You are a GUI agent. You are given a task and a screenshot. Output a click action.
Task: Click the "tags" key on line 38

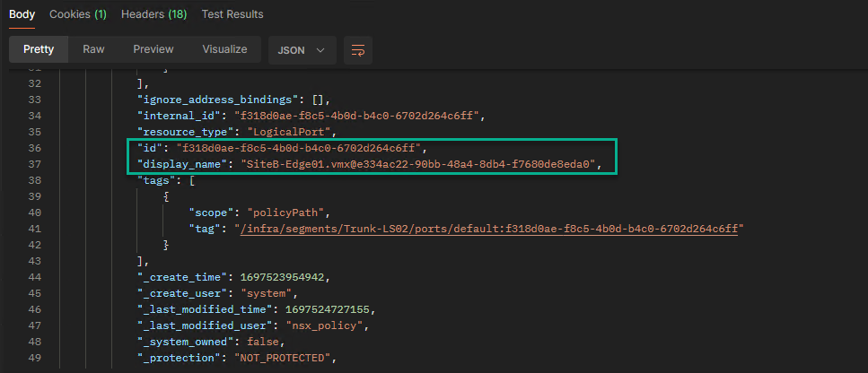point(158,180)
